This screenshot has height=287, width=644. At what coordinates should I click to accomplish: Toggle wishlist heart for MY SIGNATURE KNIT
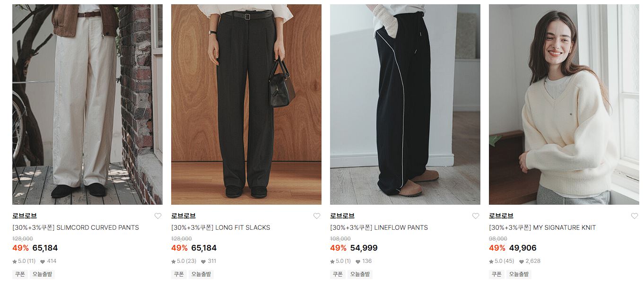pos(635,216)
